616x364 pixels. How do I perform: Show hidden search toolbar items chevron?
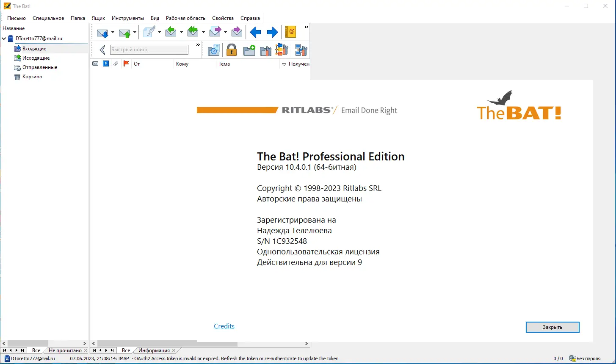[198, 45]
